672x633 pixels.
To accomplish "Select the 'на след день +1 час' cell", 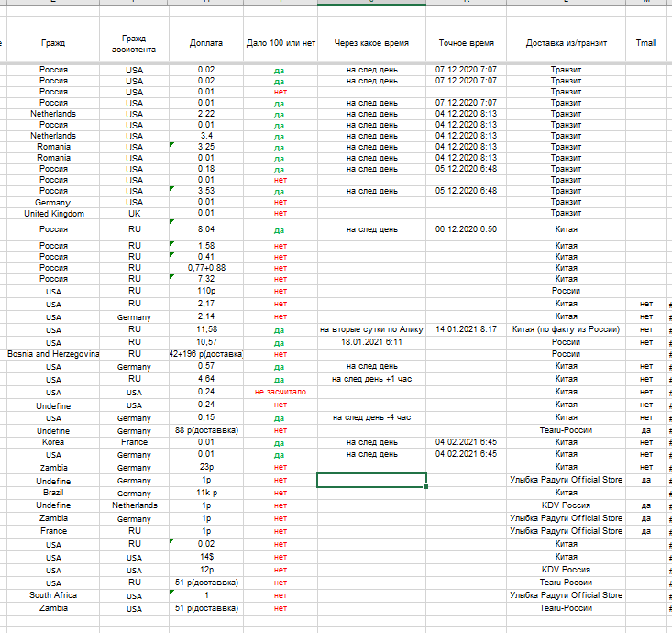I will [x=371, y=379].
